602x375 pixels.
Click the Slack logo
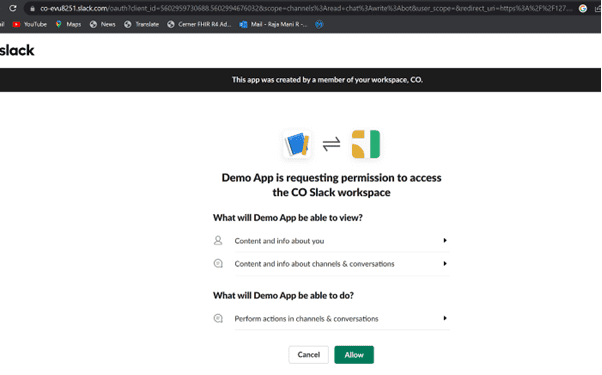click(x=17, y=50)
